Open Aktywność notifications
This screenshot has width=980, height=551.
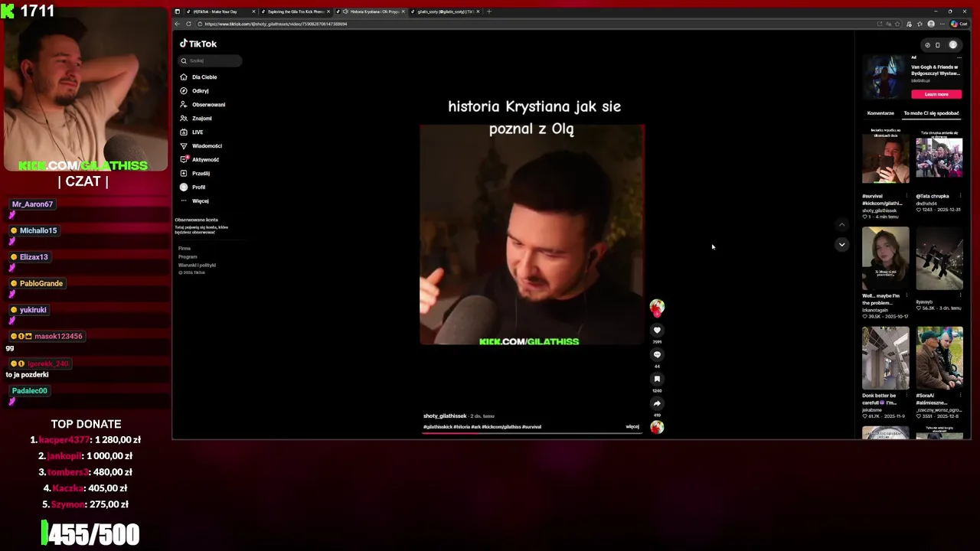pyautogui.click(x=200, y=160)
